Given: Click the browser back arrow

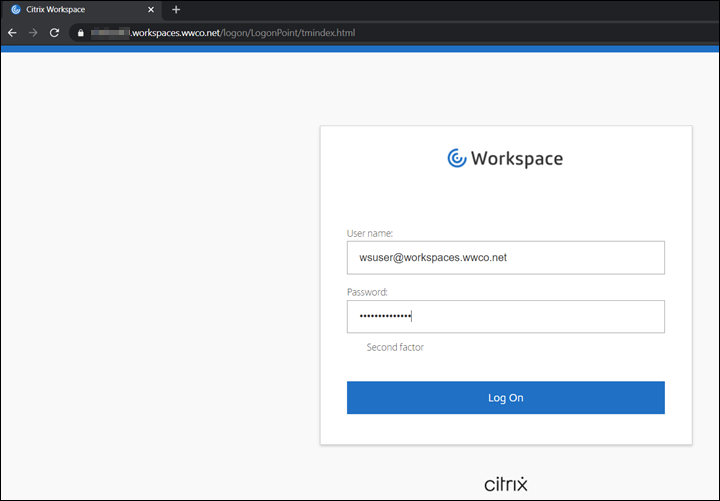Looking at the screenshot, I should click(x=12, y=33).
